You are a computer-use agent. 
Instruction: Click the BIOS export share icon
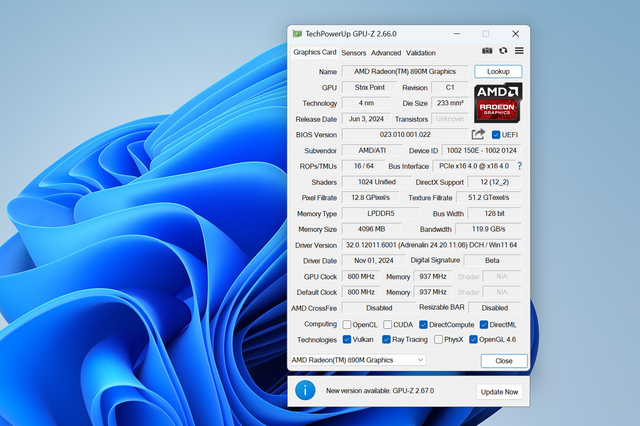tap(478, 134)
